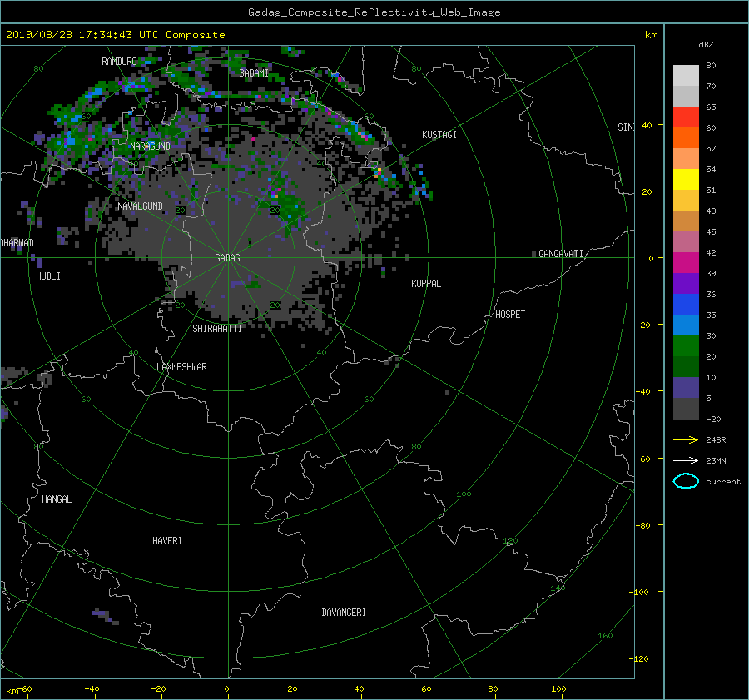749x700 pixels.
Task: Click the 40 value on right km axis
Action: click(647, 125)
